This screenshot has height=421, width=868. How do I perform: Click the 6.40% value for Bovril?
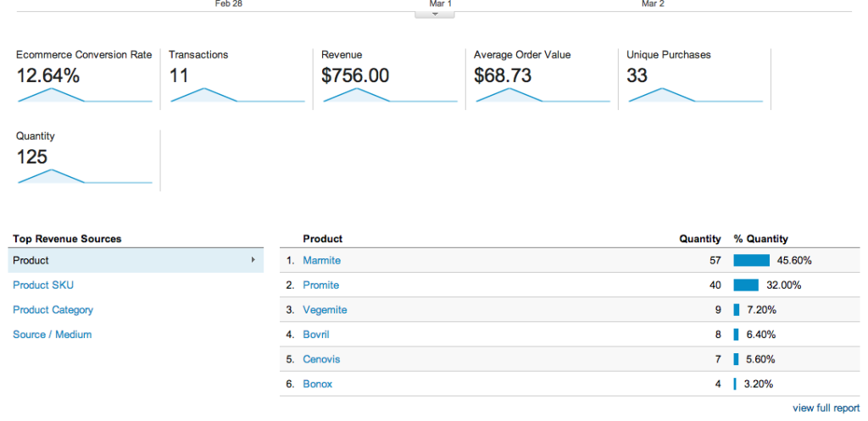[761, 334]
